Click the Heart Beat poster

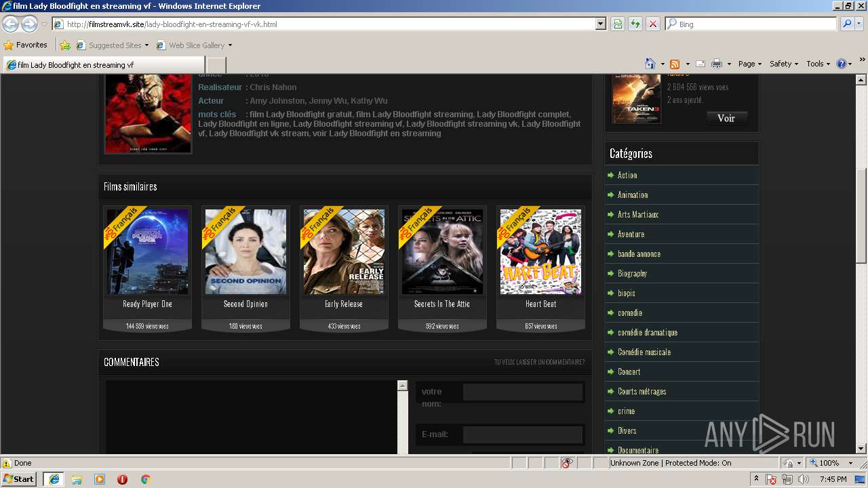coord(540,251)
